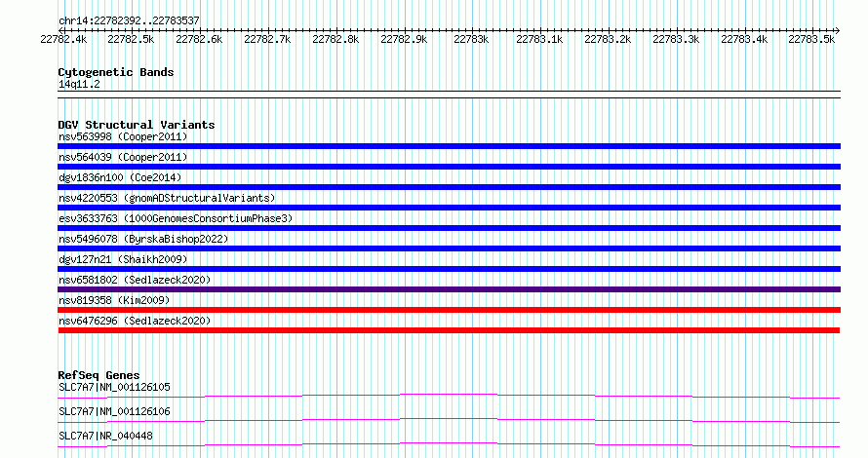Viewport: 868px width, 458px height.
Task: Click the 22783k ruler tick label
Action: [x=471, y=40]
